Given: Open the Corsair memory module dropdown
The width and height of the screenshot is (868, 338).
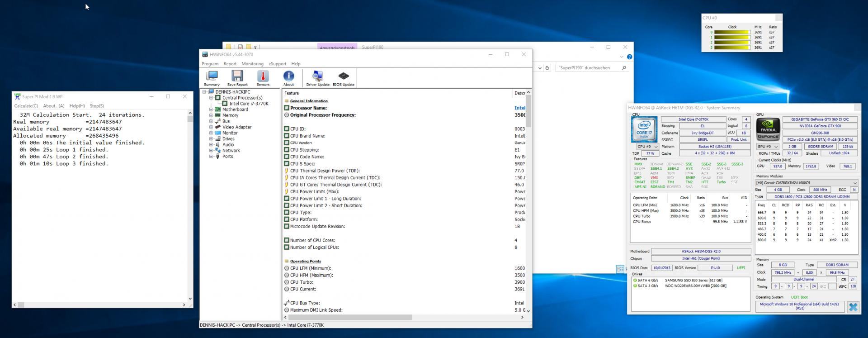Looking at the screenshot, I should pos(807,183).
